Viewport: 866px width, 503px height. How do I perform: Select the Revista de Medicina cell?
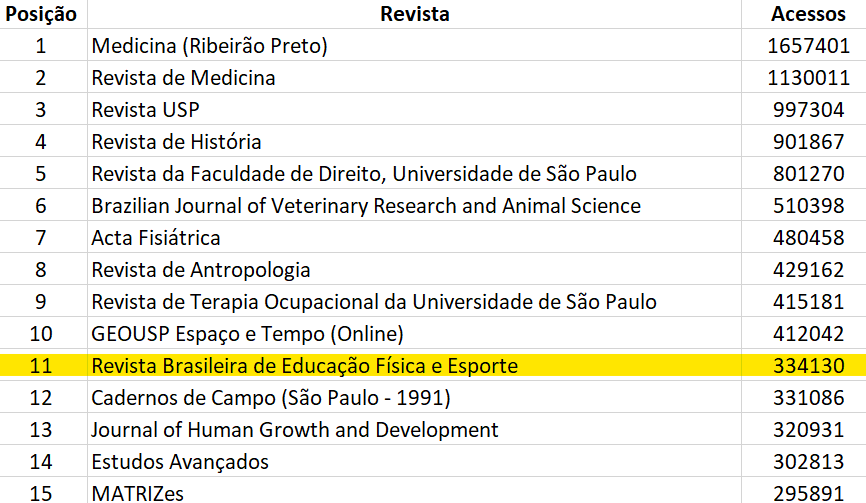point(414,77)
